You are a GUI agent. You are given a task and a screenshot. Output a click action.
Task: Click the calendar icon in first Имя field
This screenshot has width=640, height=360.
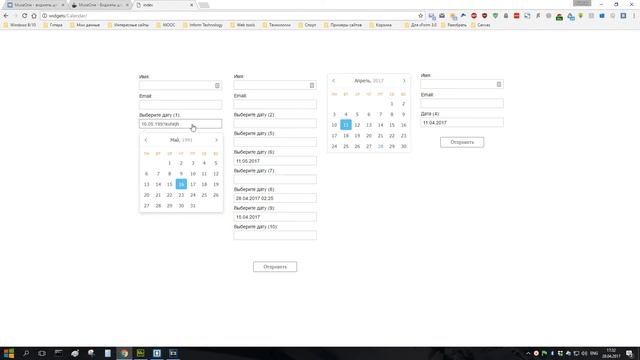217,85
